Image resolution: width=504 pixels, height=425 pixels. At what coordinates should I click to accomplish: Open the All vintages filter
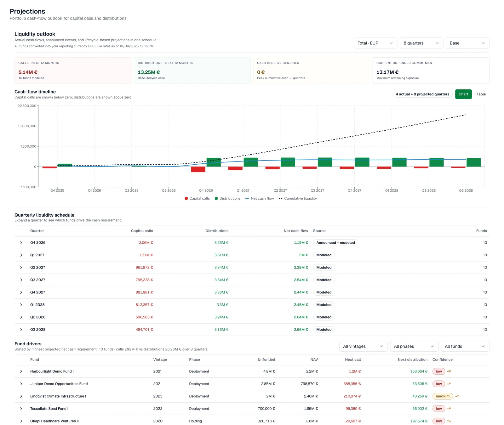[363, 346]
